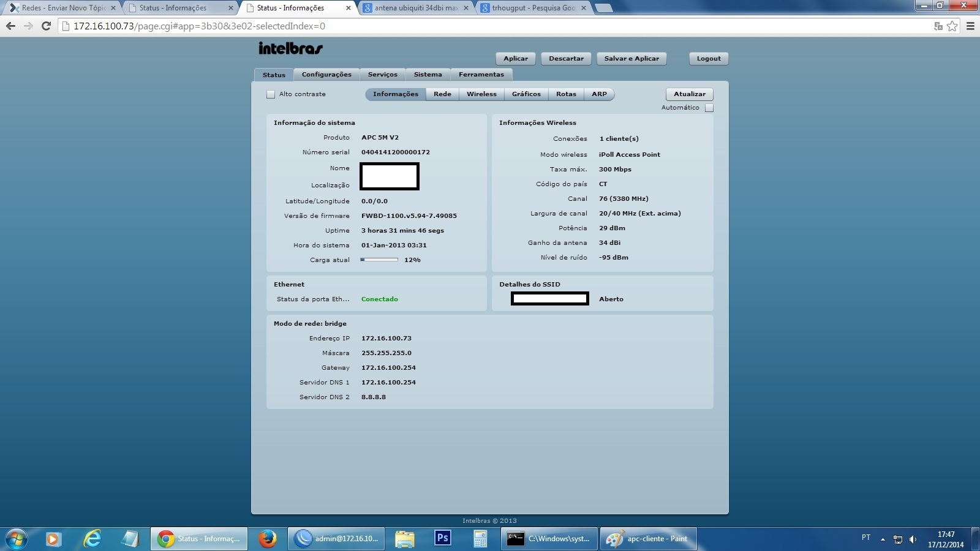Click the firmware version FWBD-1100 text
This screenshot has width=980, height=551.
(x=409, y=216)
